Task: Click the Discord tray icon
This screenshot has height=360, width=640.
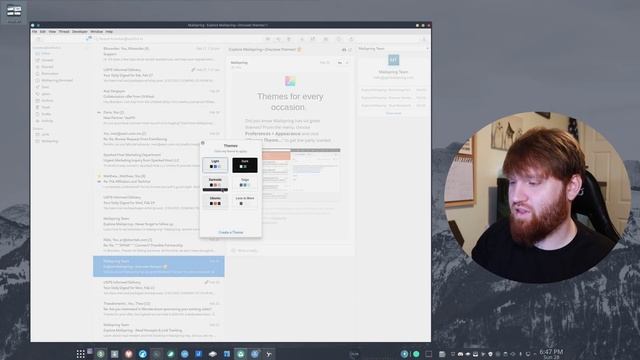Action: pos(460,354)
